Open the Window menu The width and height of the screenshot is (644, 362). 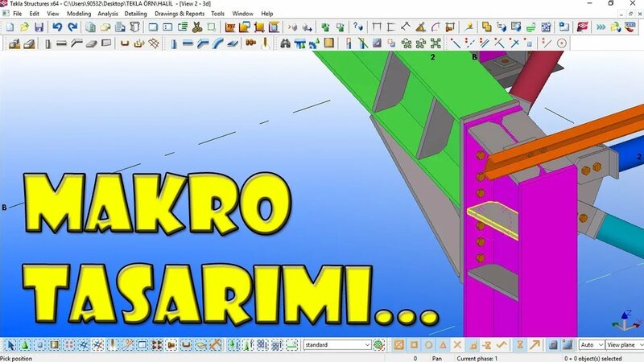click(x=243, y=14)
